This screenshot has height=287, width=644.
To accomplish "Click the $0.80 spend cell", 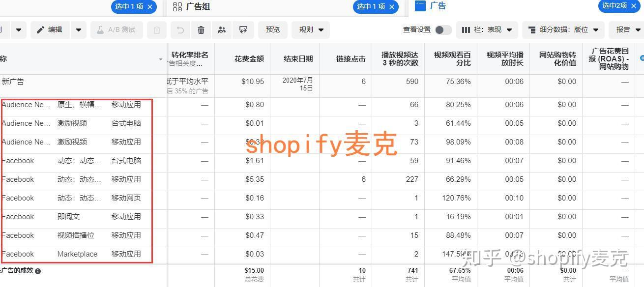I will click(255, 105).
